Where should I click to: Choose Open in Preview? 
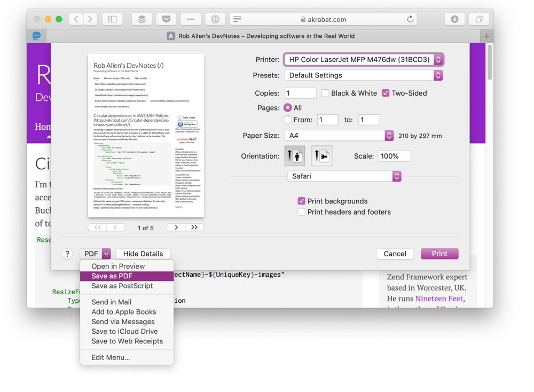click(x=127, y=266)
